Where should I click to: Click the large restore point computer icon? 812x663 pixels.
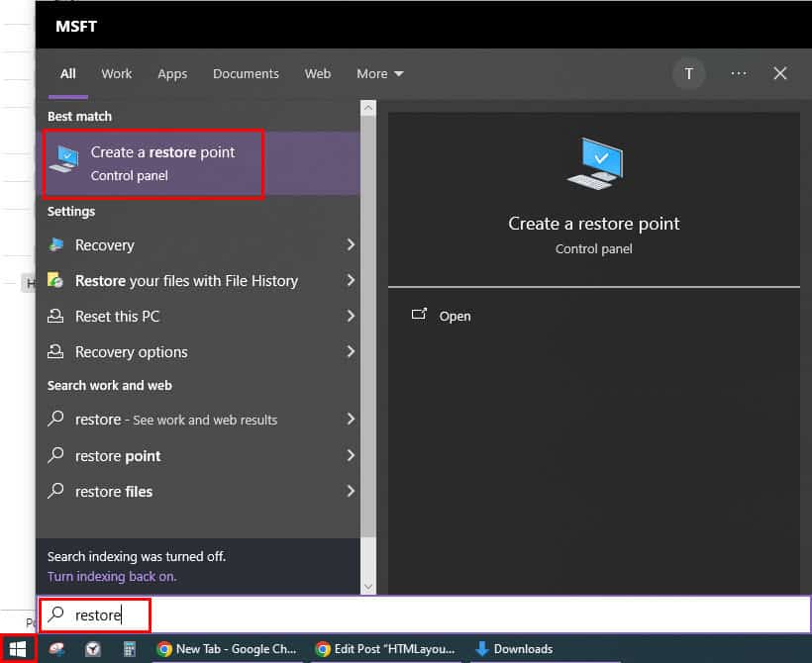(594, 163)
